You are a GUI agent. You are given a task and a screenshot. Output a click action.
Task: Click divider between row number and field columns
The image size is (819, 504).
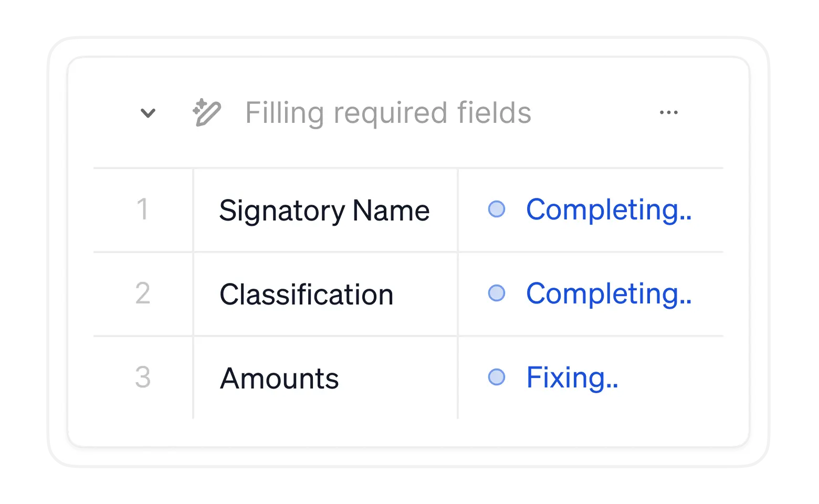point(193,294)
